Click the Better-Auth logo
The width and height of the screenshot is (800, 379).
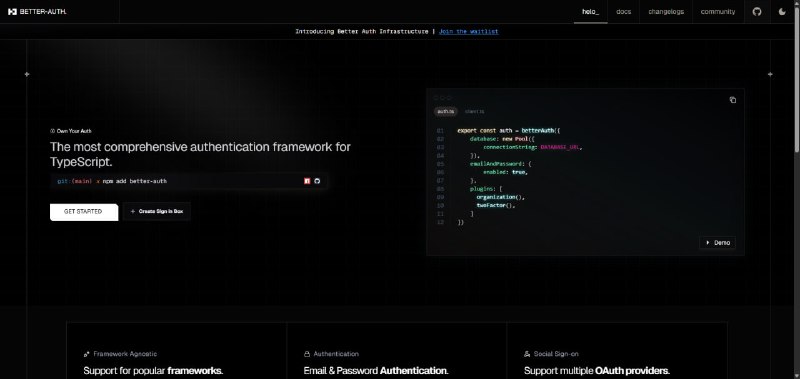[x=37, y=12]
